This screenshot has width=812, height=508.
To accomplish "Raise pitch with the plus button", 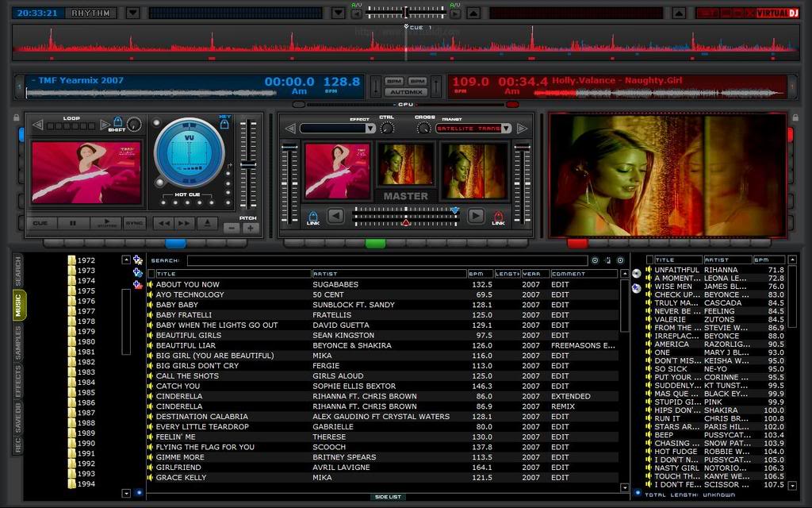I will pos(251,228).
